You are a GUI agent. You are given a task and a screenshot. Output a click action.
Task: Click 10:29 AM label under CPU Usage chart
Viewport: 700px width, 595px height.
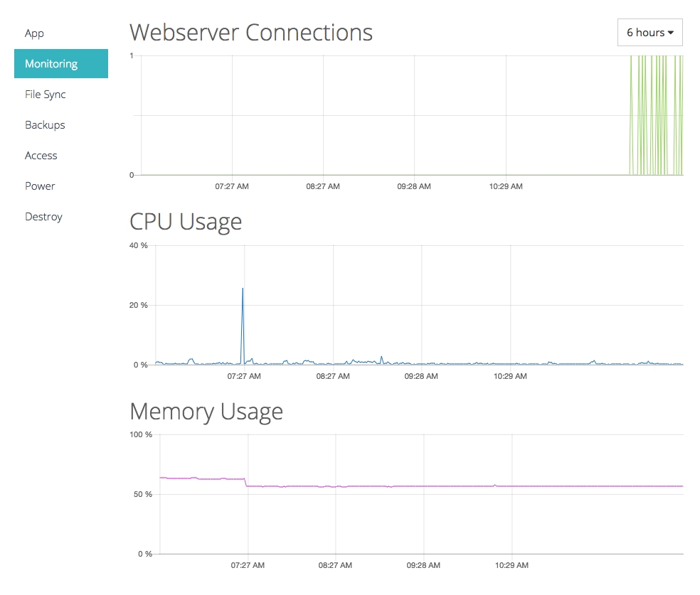tap(510, 376)
